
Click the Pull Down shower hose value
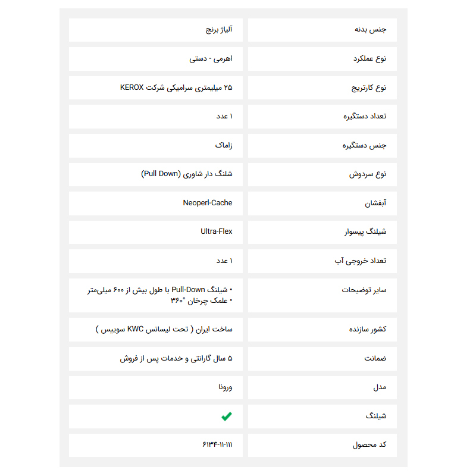[187, 174]
